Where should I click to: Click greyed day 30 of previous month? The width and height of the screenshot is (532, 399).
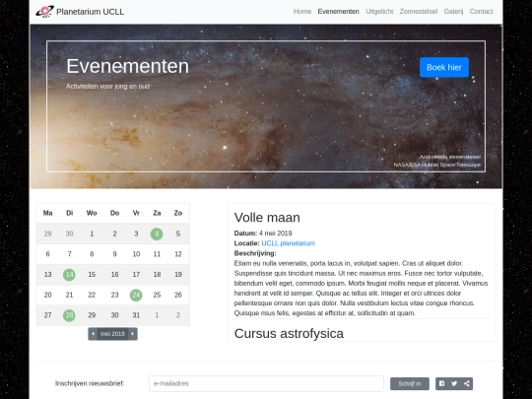click(69, 233)
